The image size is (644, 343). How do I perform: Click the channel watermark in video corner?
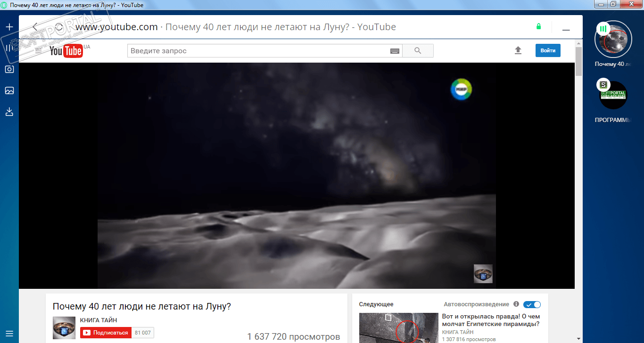pos(483,274)
